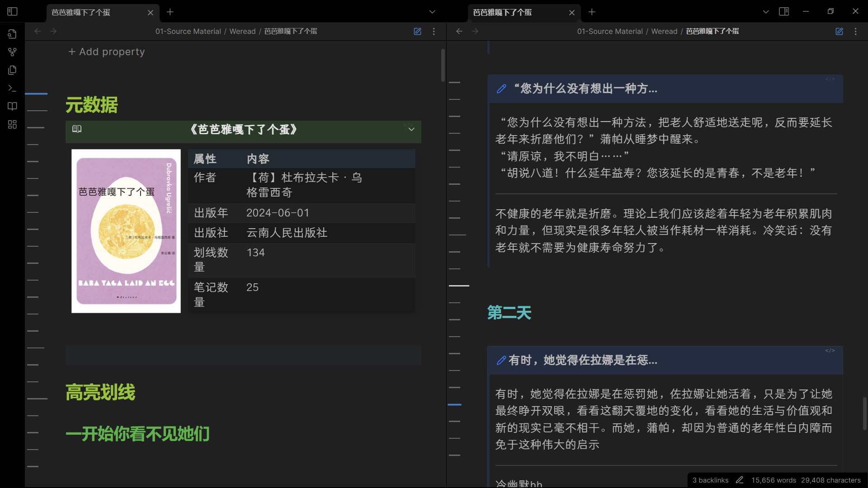Open the terminal command icon in ribbon

click(12, 88)
